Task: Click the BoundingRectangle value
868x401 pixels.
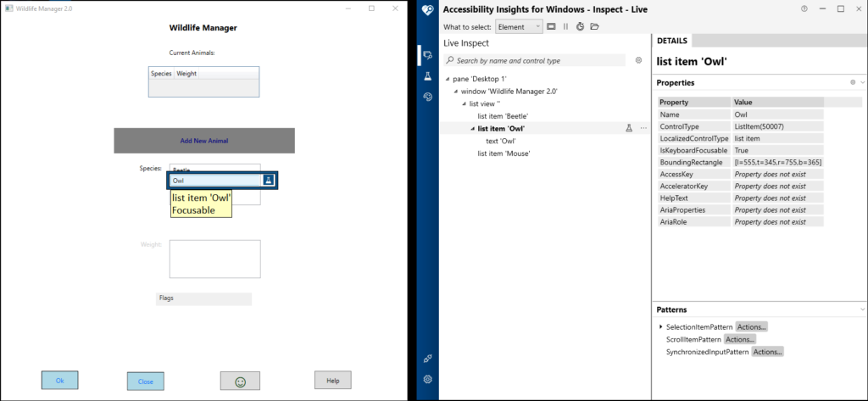Action: click(778, 162)
